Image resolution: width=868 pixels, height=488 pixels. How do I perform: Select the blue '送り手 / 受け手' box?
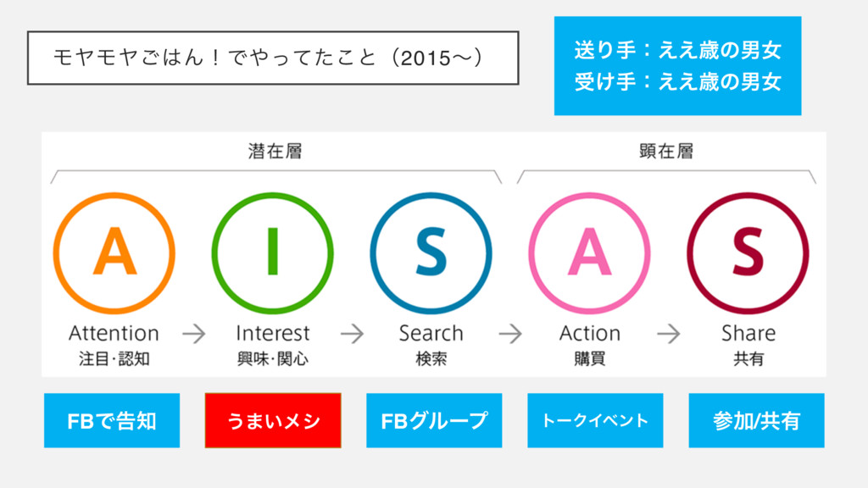[677, 65]
